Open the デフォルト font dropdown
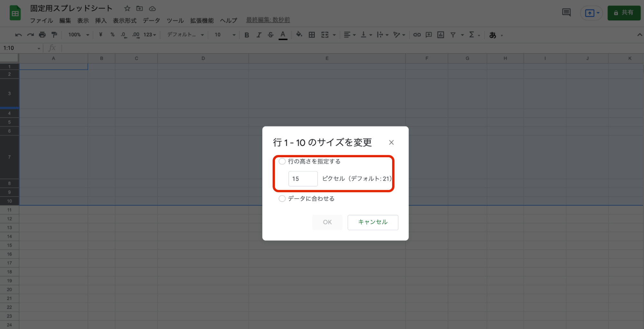This screenshot has width=644, height=329. 186,35
